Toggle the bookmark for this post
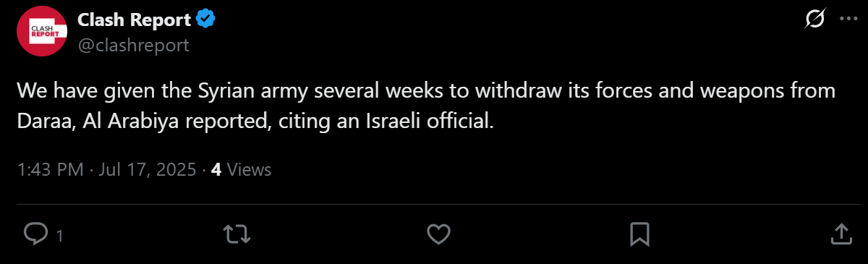 tap(639, 234)
